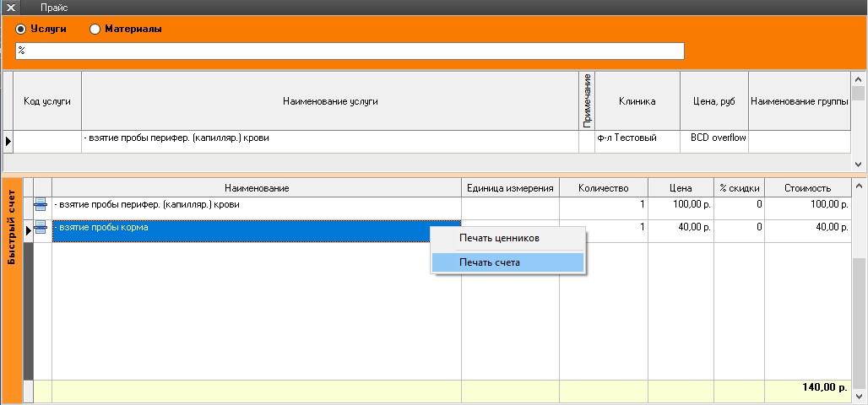Select the Материалы radio button

click(95, 29)
